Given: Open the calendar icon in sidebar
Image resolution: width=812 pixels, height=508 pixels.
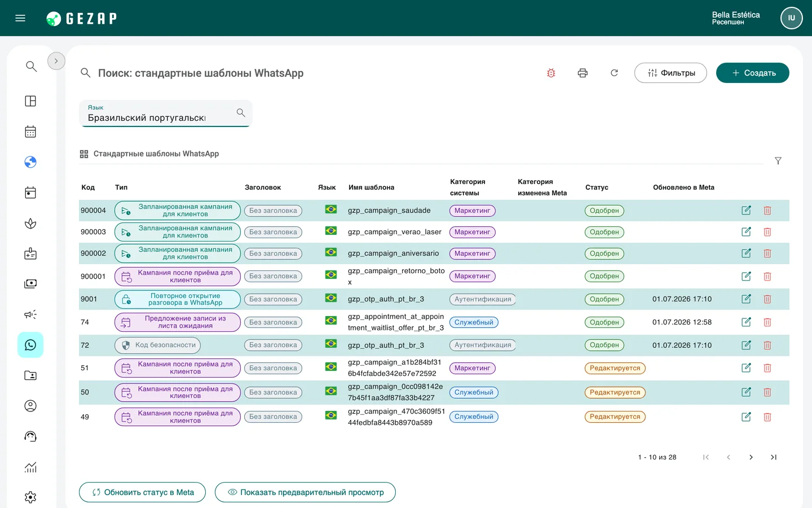Looking at the screenshot, I should click(30, 132).
